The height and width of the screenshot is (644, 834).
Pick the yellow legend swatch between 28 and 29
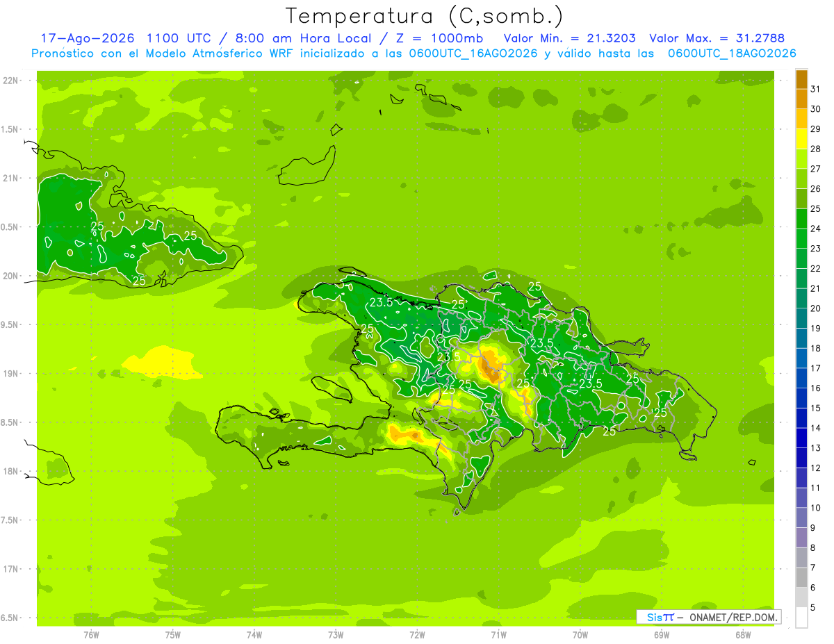coord(801,139)
